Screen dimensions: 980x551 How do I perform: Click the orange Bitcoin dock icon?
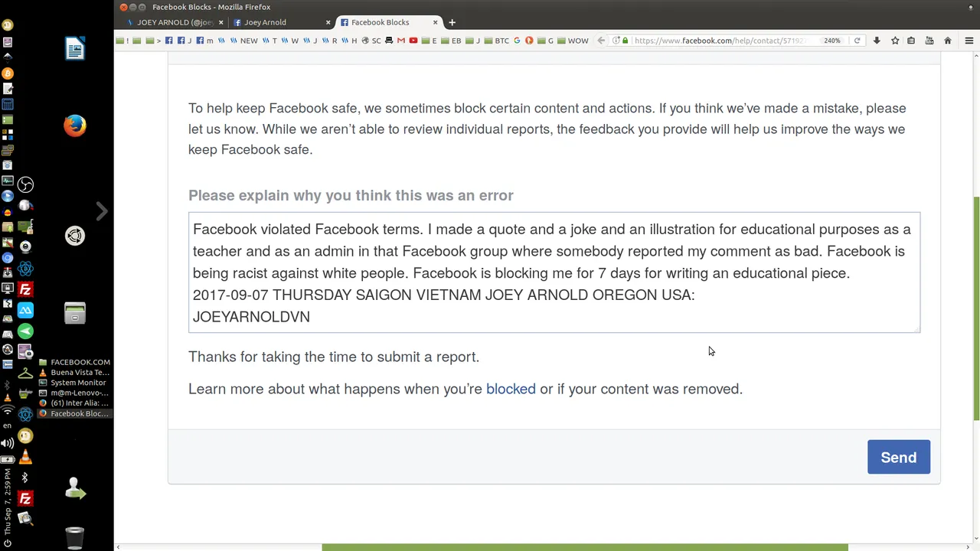click(x=8, y=73)
